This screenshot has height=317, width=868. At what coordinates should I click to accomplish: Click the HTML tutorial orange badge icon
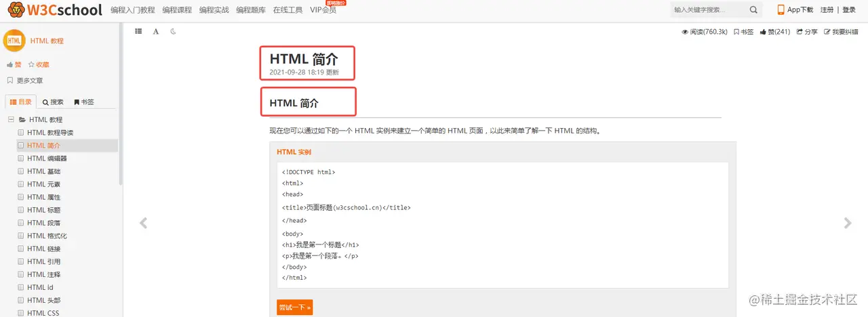[14, 41]
